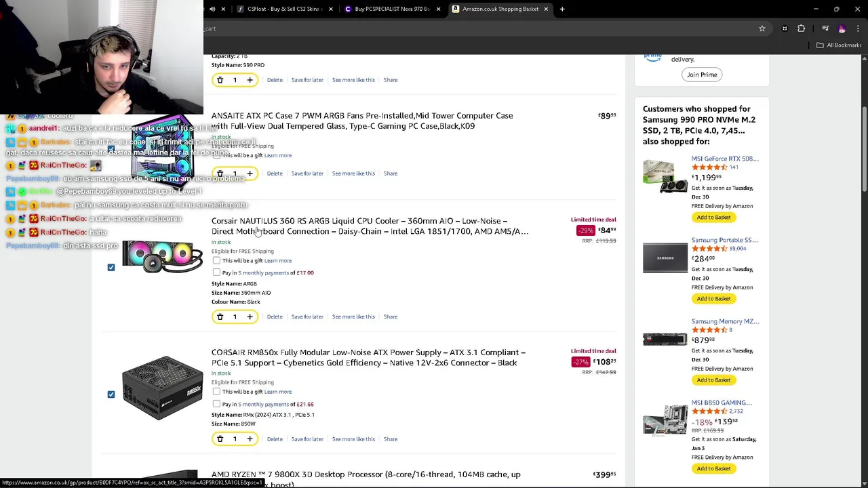Click the trash icon for Samsung 990 PRO item

coord(220,80)
